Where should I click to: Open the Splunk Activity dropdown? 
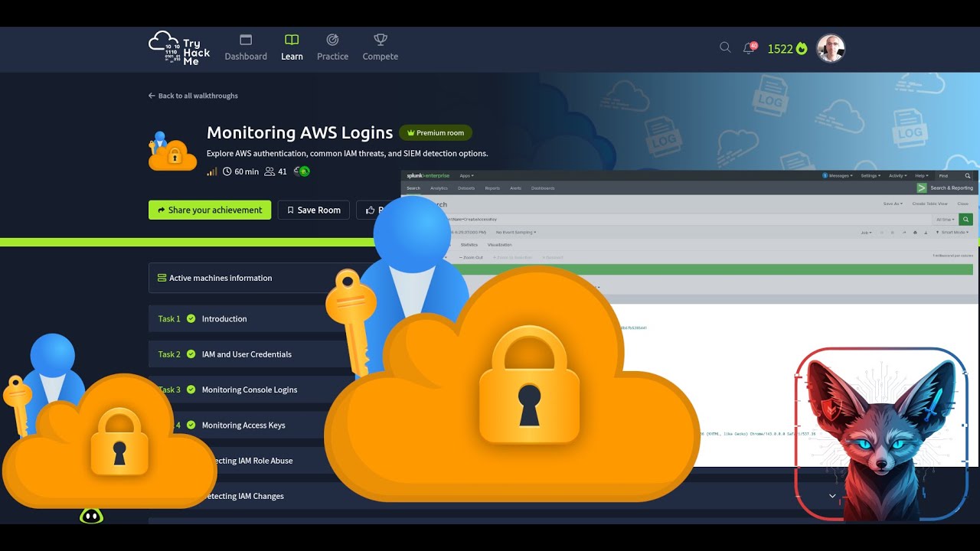898,175
